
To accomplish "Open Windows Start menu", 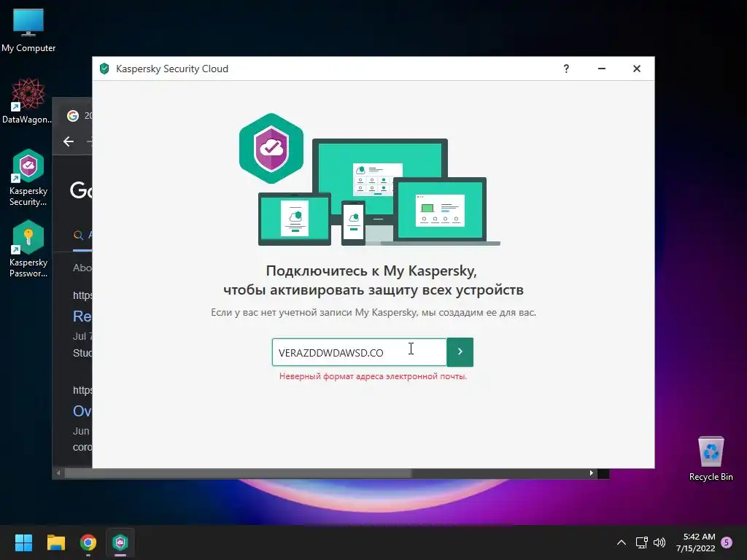I will [x=23, y=542].
